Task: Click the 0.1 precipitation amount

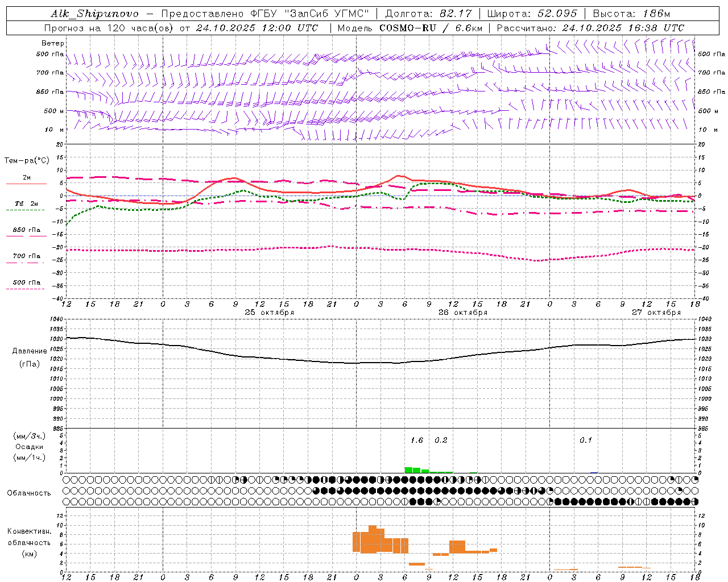Action: (x=586, y=440)
